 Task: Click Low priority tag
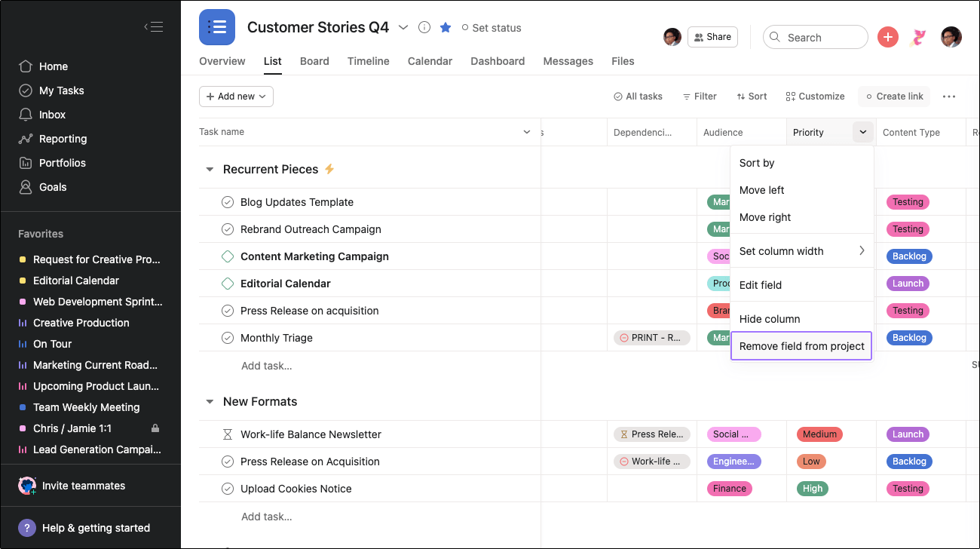point(811,462)
